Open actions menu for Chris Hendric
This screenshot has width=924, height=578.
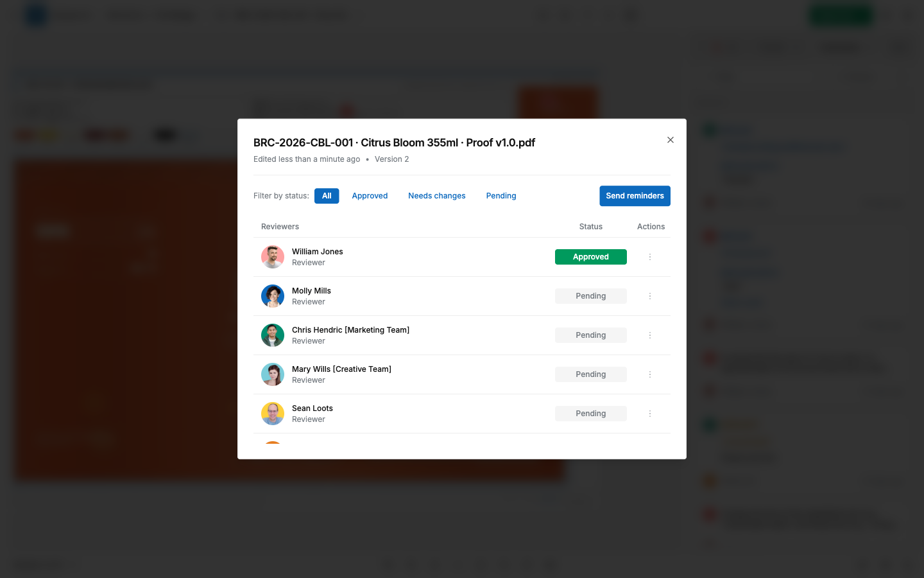click(650, 335)
